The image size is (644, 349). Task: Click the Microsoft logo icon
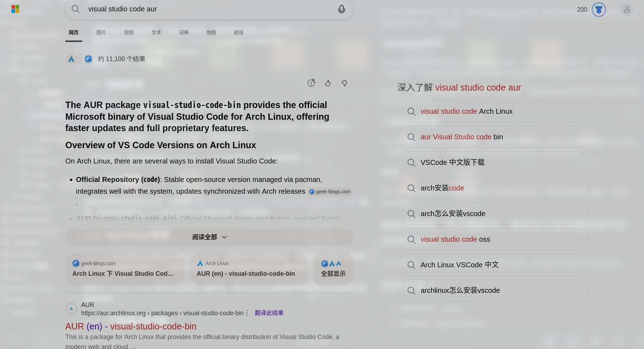point(15,9)
